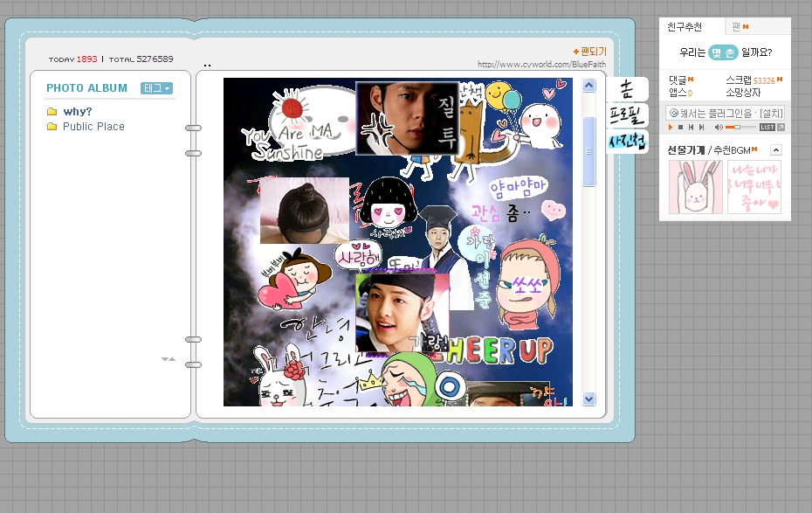Open the 'why?' folder in Photo Album
Viewport: 812px width, 513px height.
click(x=77, y=111)
